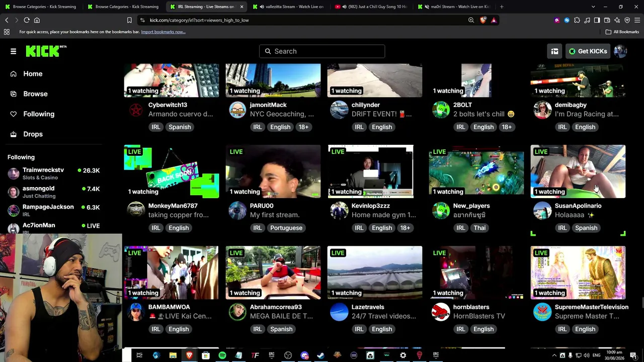Open RampageJackson followed channel

click(x=54, y=211)
